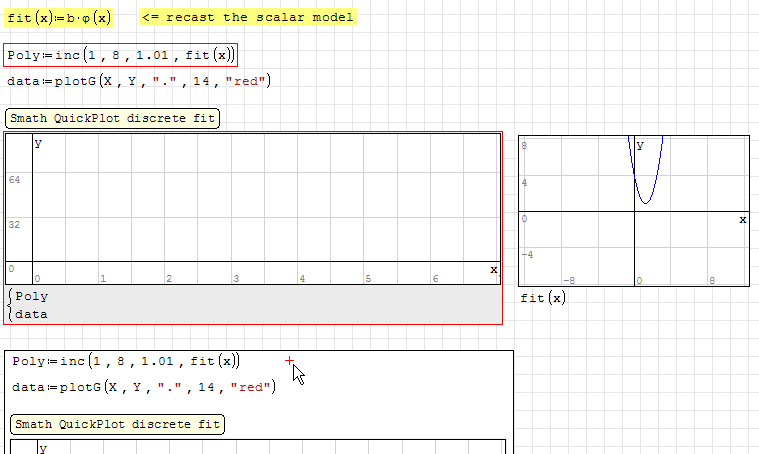759x454 pixels.
Task: Click the fit(x) expression under the small plot
Action: [x=542, y=298]
